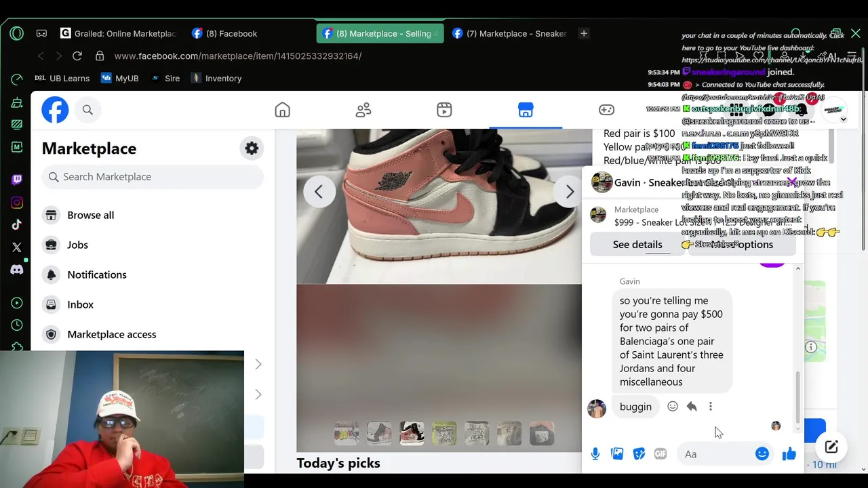Open emoji picker in message box
868x488 pixels.
[x=762, y=454]
